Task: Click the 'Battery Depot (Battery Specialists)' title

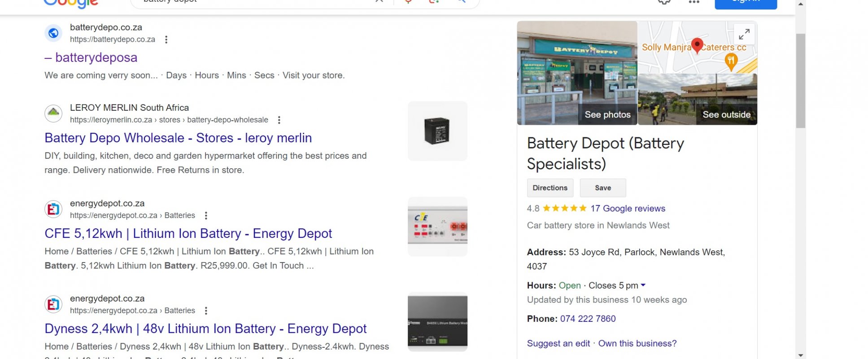Action: pyautogui.click(x=606, y=153)
